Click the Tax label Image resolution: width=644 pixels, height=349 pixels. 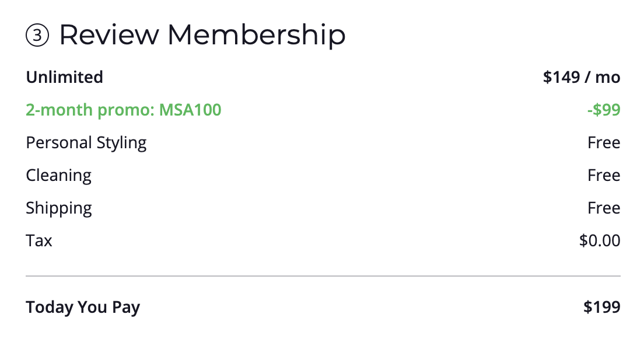pos(39,240)
